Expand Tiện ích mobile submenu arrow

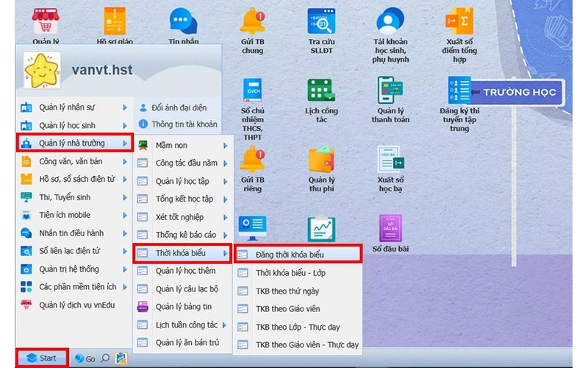(x=125, y=215)
